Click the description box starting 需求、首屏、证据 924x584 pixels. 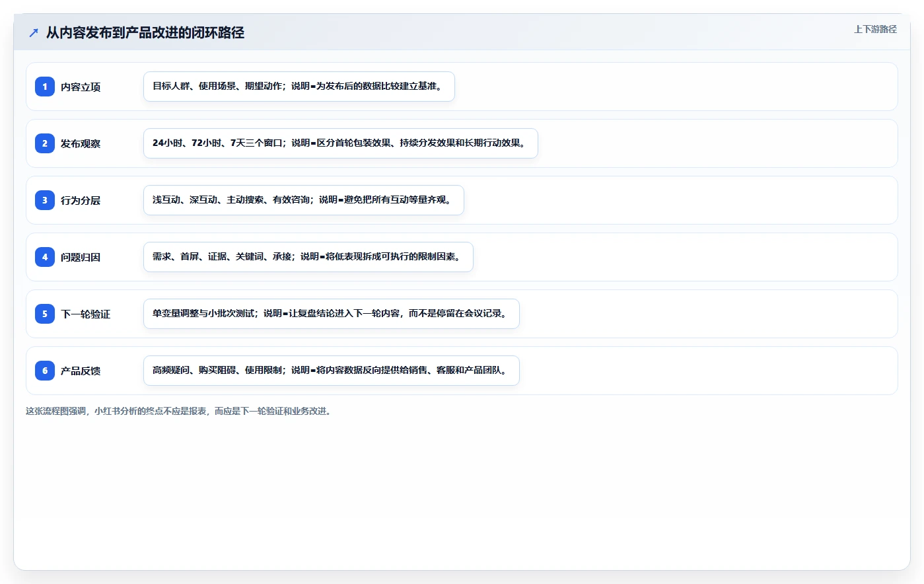(308, 257)
